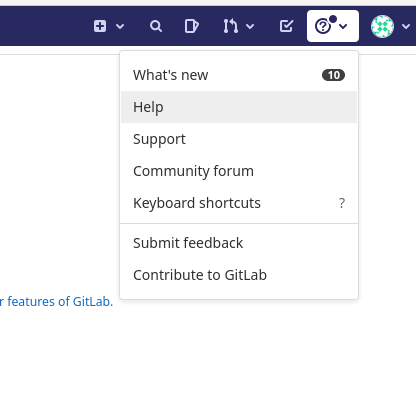The height and width of the screenshot is (401, 416).
Task: Choose Help from the dropdown menu
Action: 239,107
